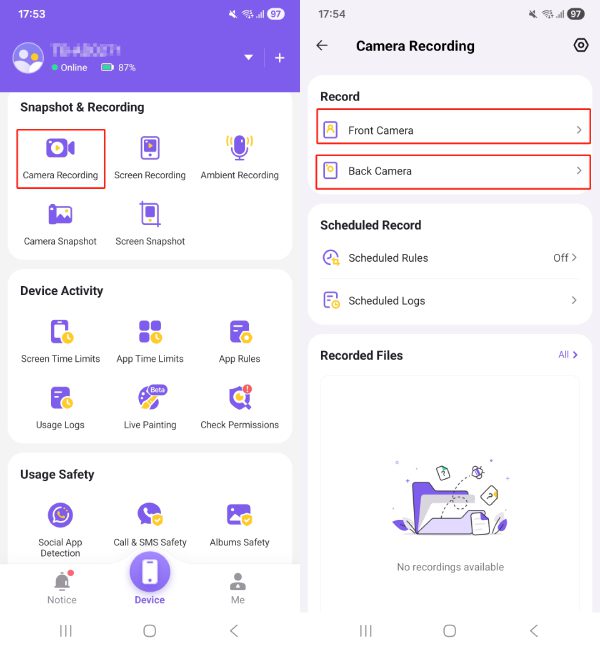This screenshot has width=600, height=650.
Task: Open App Time Limits
Action: tap(150, 342)
